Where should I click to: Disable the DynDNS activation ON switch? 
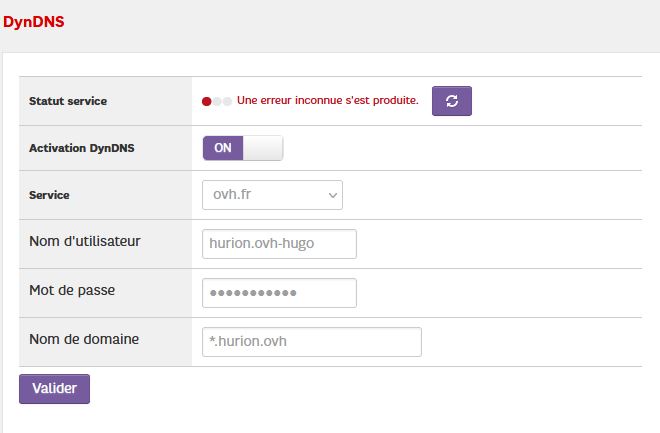tap(243, 148)
